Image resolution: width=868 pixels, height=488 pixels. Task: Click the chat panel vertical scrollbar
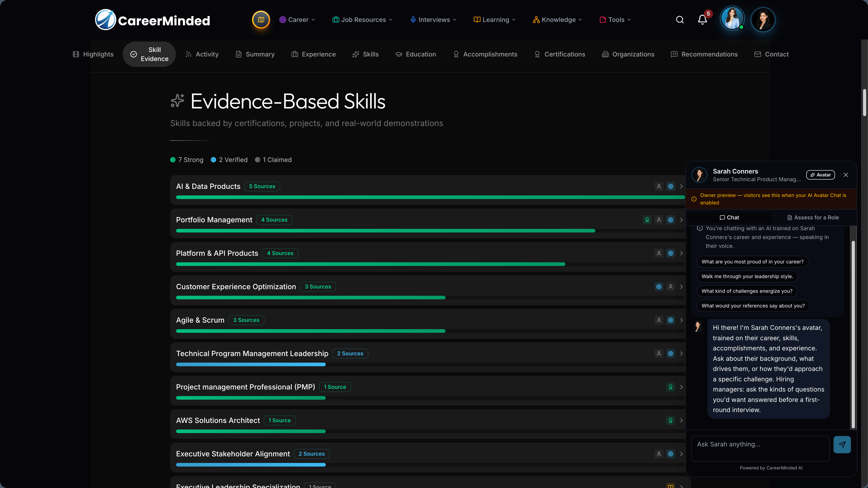[x=853, y=334]
